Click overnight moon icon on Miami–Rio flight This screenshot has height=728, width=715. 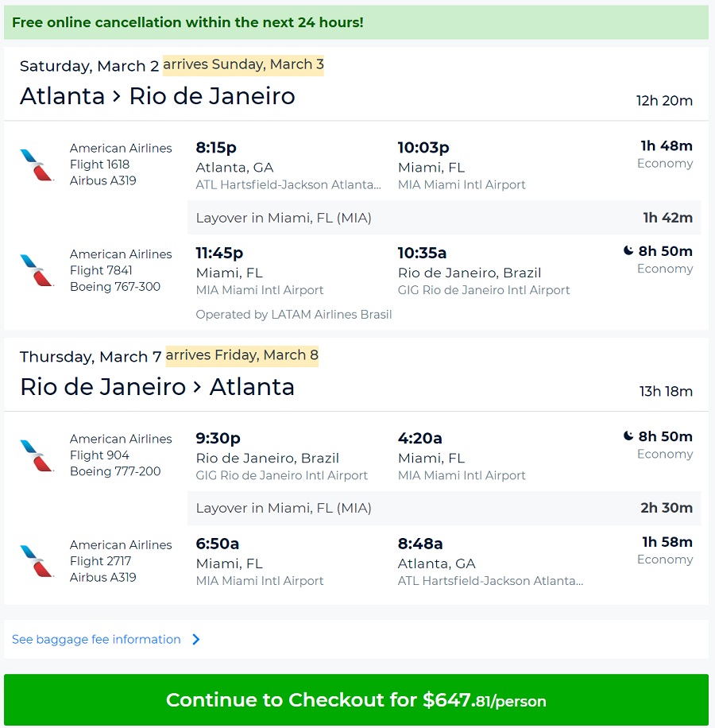628,251
